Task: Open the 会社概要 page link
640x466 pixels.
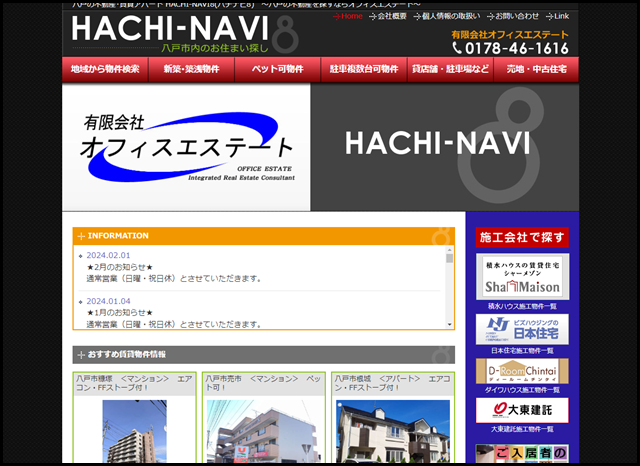Action: click(x=388, y=16)
